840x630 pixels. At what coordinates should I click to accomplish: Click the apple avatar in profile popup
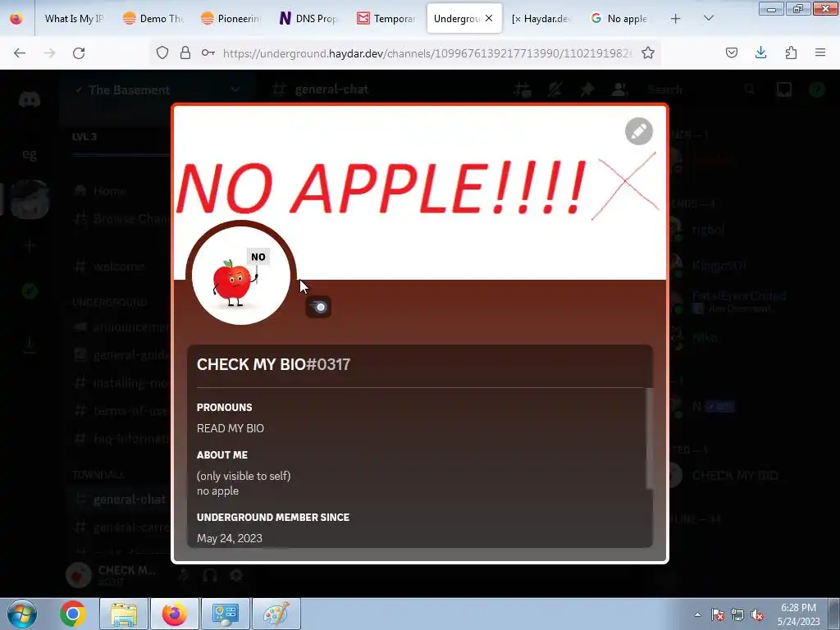(x=240, y=276)
